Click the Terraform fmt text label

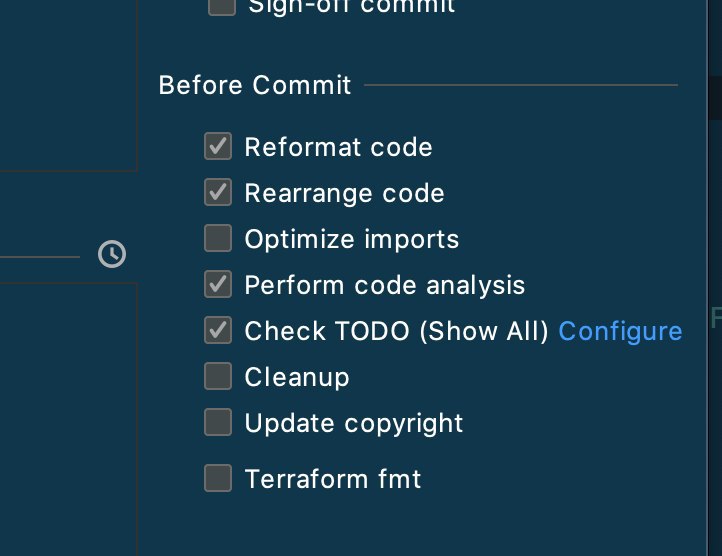click(x=333, y=479)
